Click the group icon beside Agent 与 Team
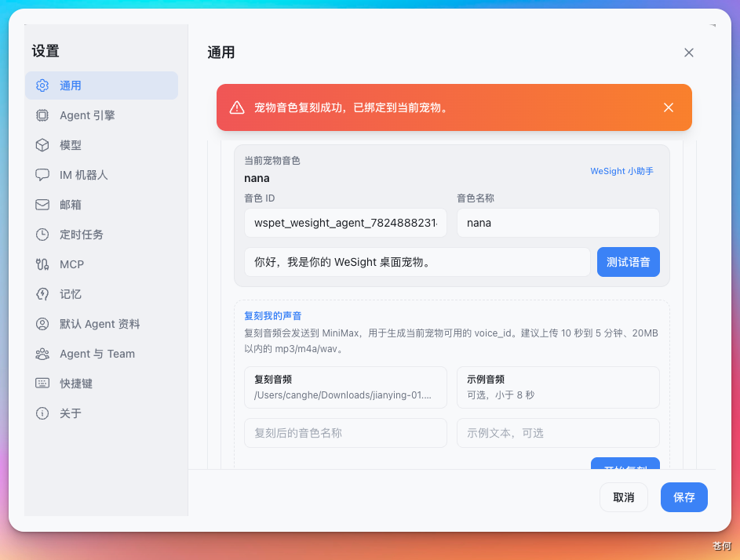740x560 pixels. (42, 354)
